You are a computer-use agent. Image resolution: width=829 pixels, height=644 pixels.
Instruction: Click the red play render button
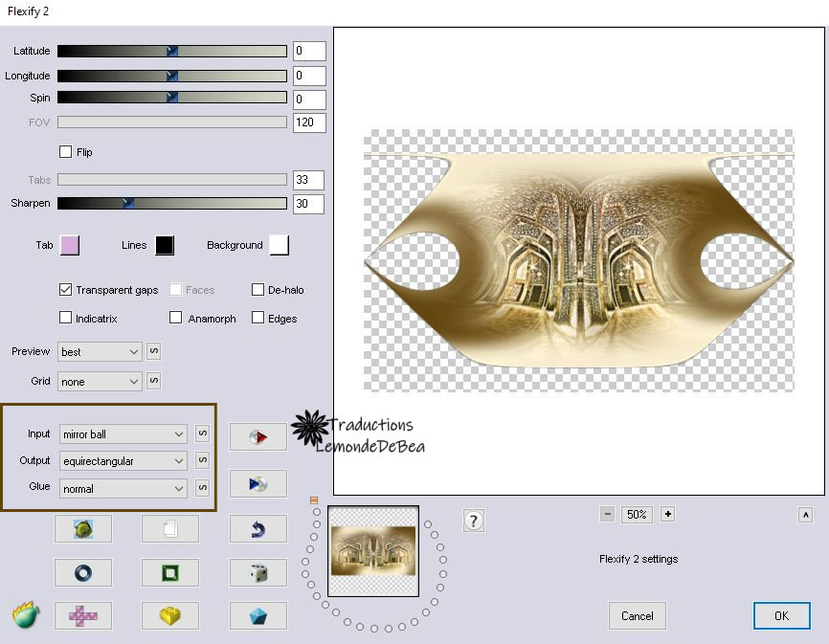click(258, 437)
